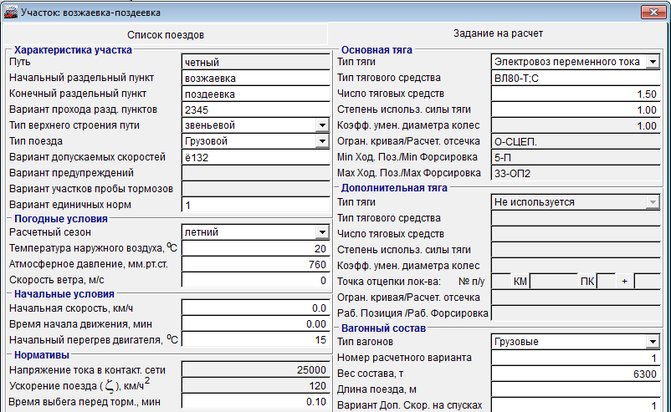Image resolution: width=671 pixels, height=412 pixels.
Task: Click the Температура наружного воздуха field
Action: pos(255,248)
